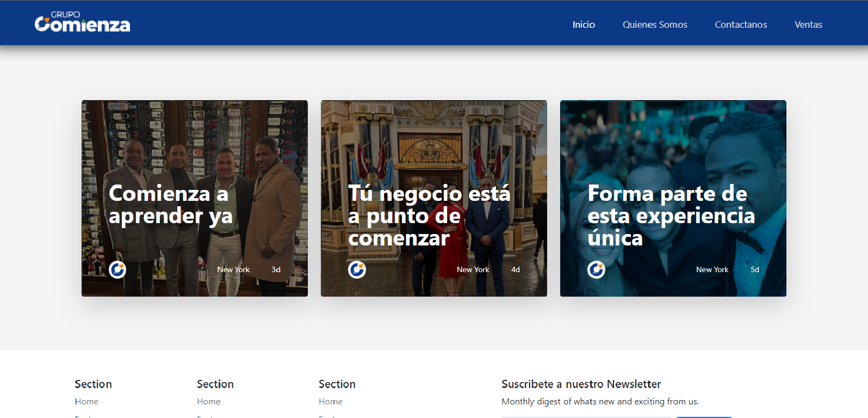Click the '4d' timestamp label
The height and width of the screenshot is (418, 868).
(x=516, y=269)
